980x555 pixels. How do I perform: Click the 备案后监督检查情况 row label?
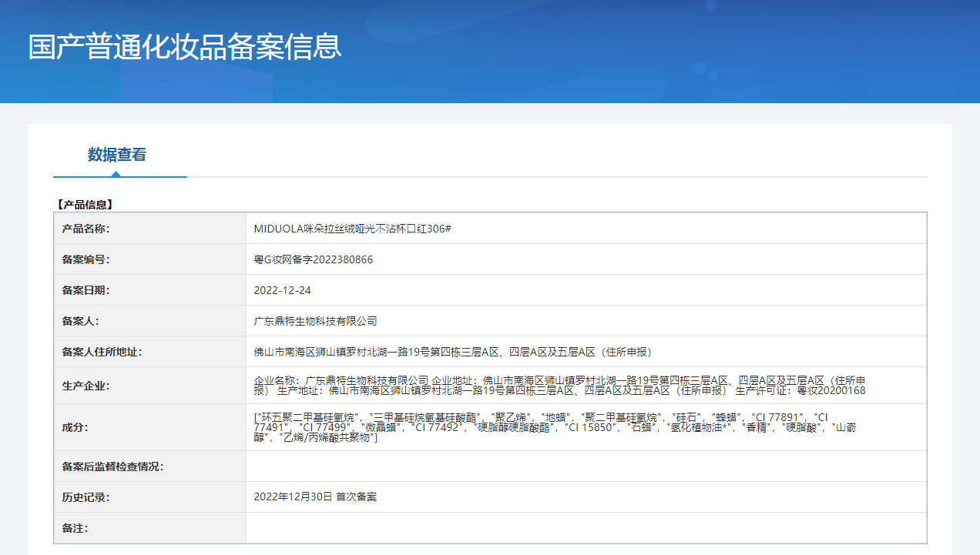point(113,466)
